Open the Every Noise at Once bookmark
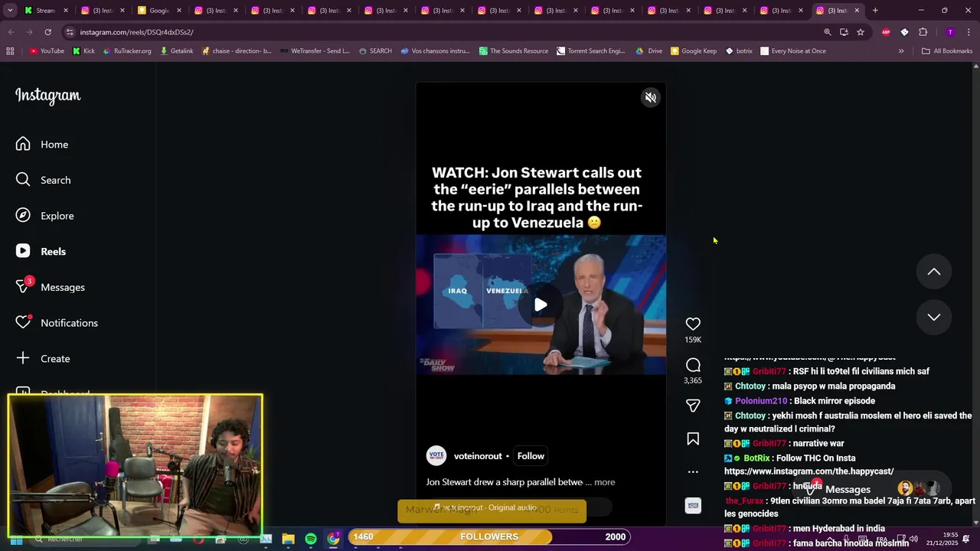 pyautogui.click(x=793, y=51)
